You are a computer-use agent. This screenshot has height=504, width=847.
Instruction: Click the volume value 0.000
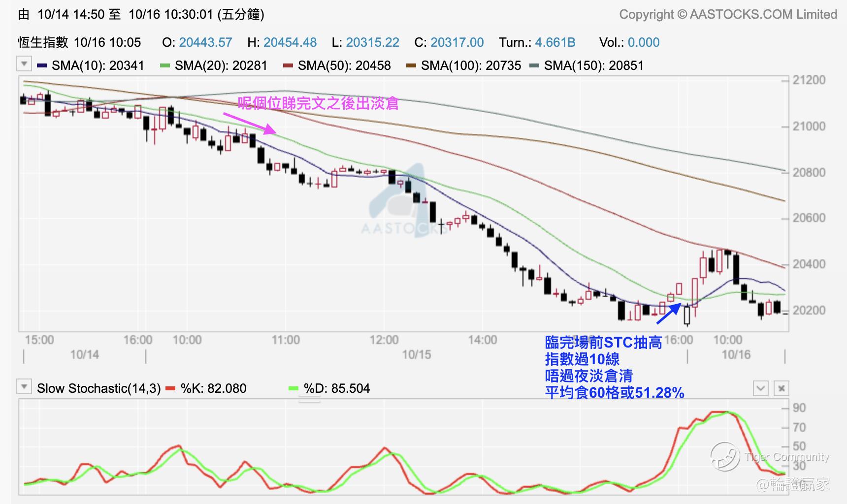point(644,42)
